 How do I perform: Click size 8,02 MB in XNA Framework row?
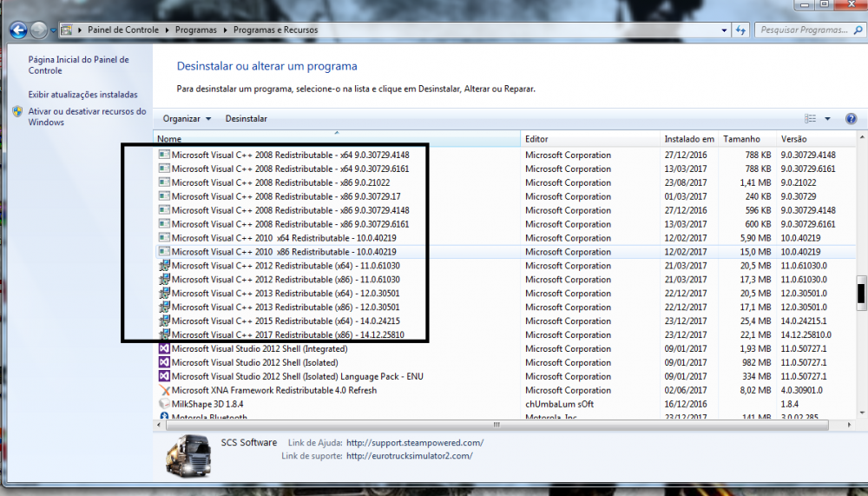point(755,391)
